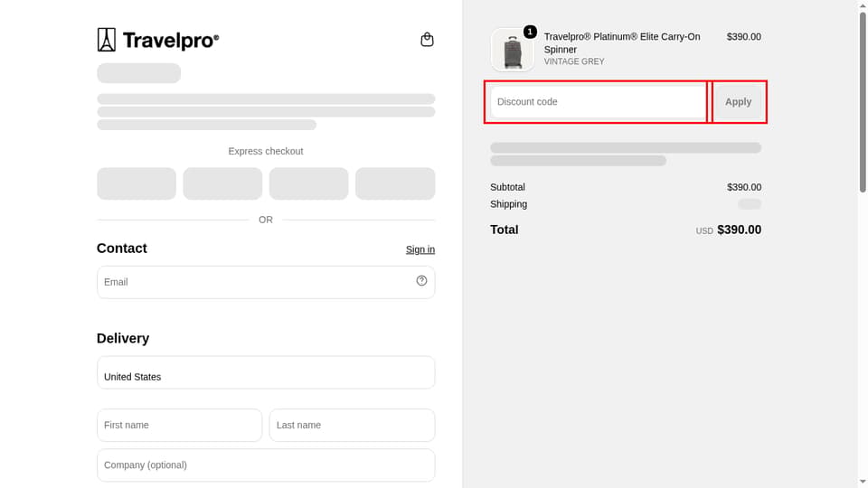Click the scrollbar down arrow
Image resolution: width=868 pixels, height=488 pixels.
(863, 483)
